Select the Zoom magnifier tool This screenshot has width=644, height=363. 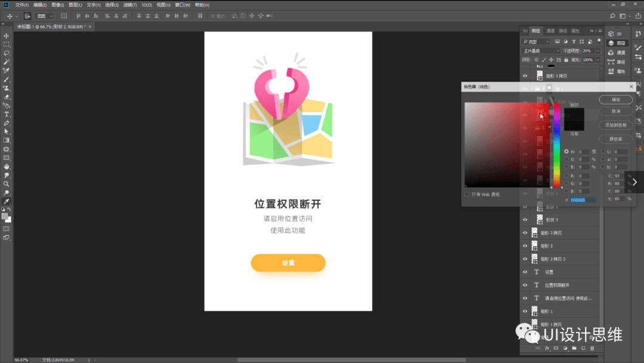(x=6, y=184)
